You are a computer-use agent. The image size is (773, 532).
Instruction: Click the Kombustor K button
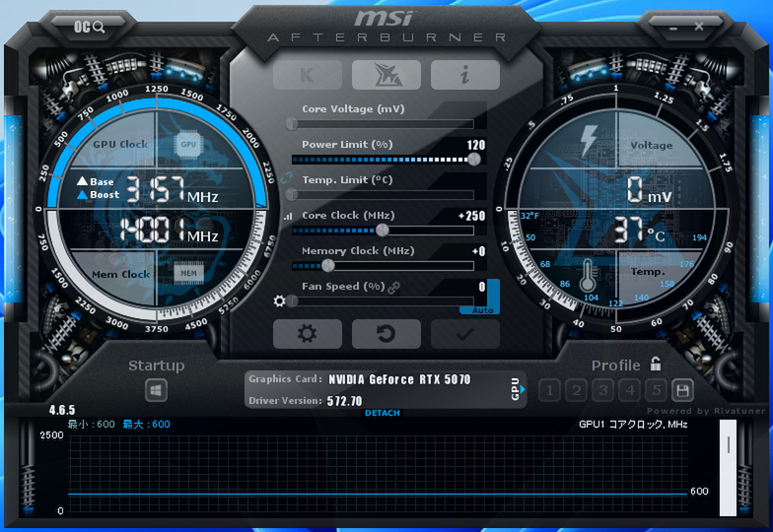coord(308,75)
